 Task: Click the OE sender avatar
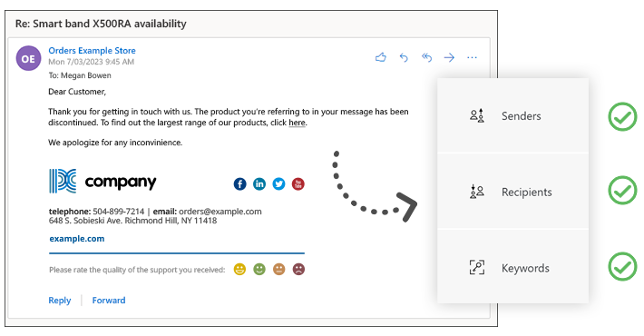[x=28, y=58]
